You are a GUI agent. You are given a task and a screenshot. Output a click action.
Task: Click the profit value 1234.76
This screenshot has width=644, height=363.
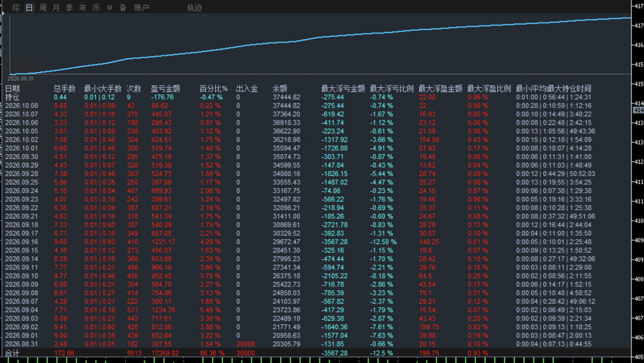coord(163,310)
